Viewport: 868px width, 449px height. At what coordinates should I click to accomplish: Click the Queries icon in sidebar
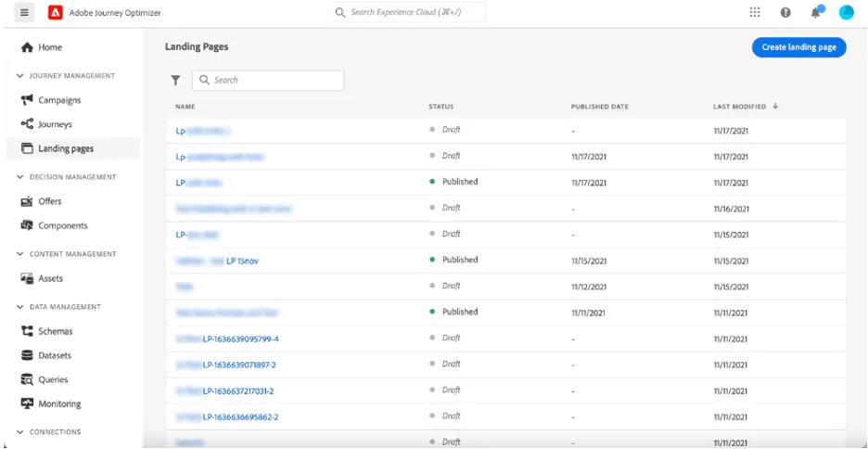click(27, 379)
